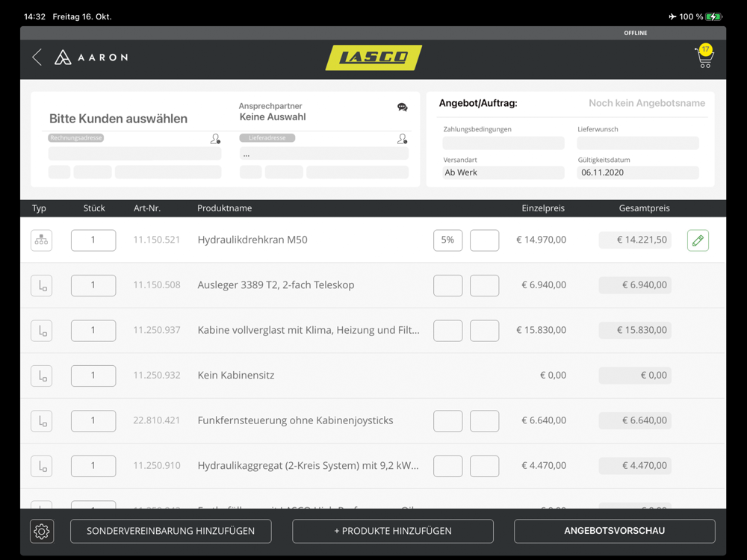Click product name Kein Kabinensitz

236,376
